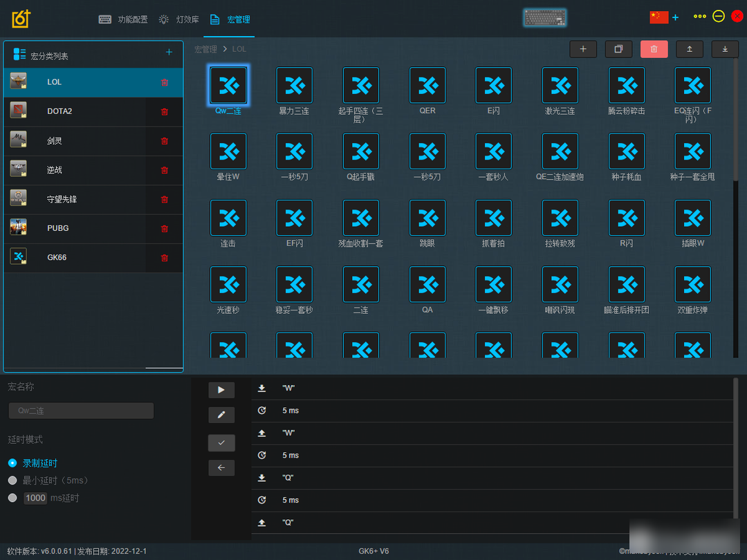
Task: Add a new macro category with plus icon
Action: [169, 52]
